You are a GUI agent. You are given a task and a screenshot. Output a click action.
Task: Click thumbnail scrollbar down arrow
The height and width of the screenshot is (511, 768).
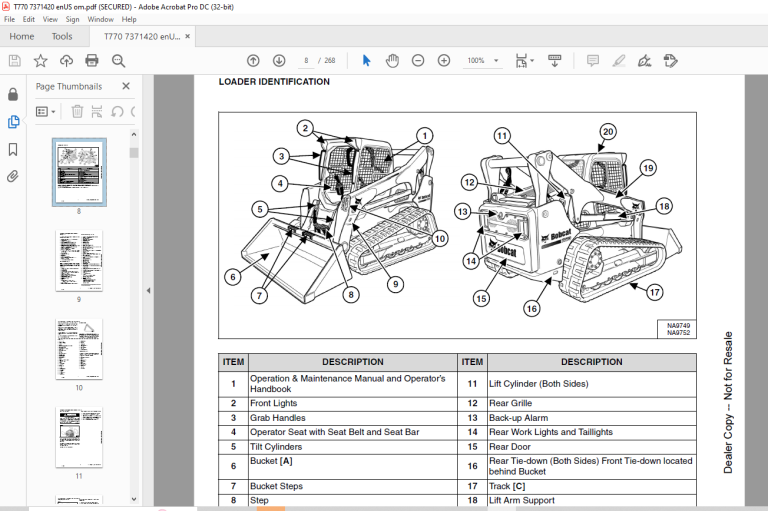click(x=134, y=499)
